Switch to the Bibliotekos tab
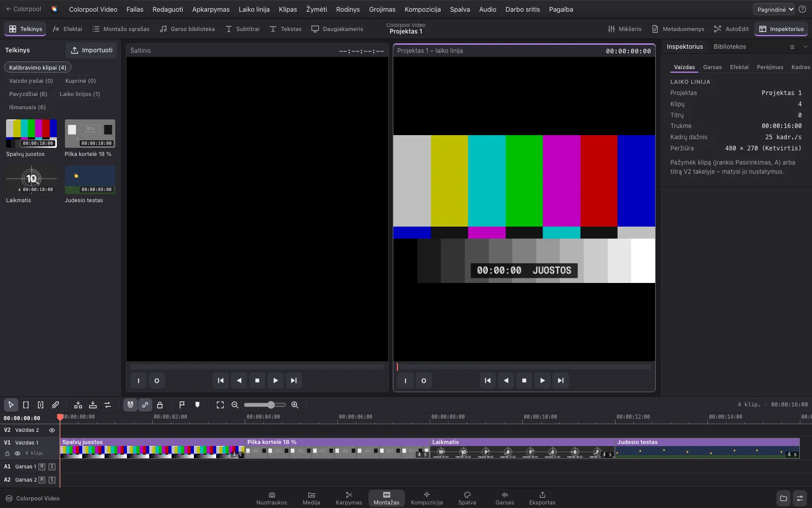 tap(730, 47)
